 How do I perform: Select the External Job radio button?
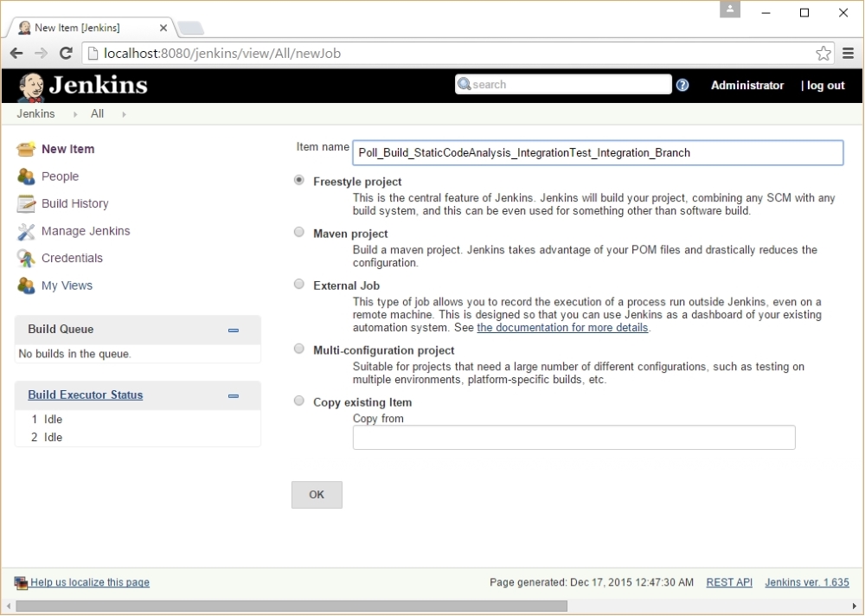(x=299, y=284)
